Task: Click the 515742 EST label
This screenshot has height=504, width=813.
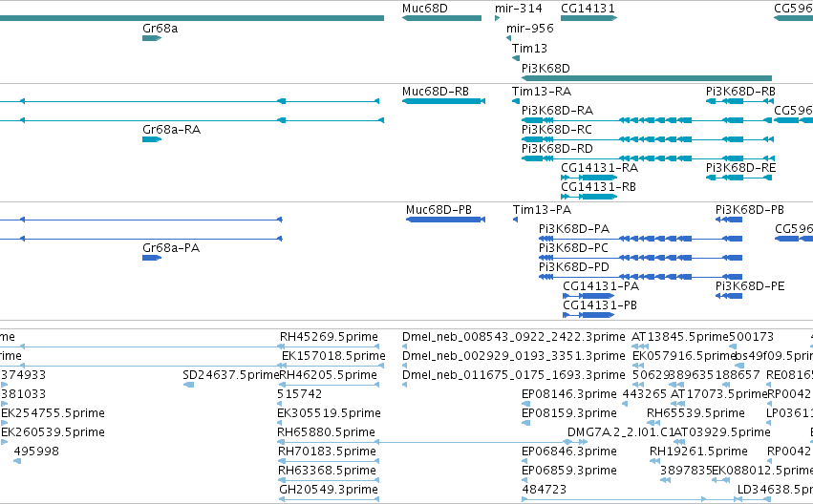Action: click(300, 394)
